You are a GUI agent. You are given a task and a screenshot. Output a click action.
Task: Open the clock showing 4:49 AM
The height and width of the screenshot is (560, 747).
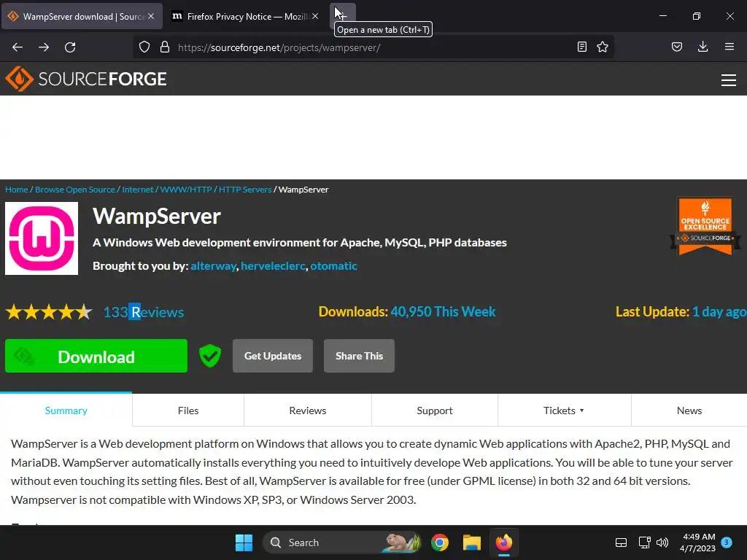pos(697,542)
